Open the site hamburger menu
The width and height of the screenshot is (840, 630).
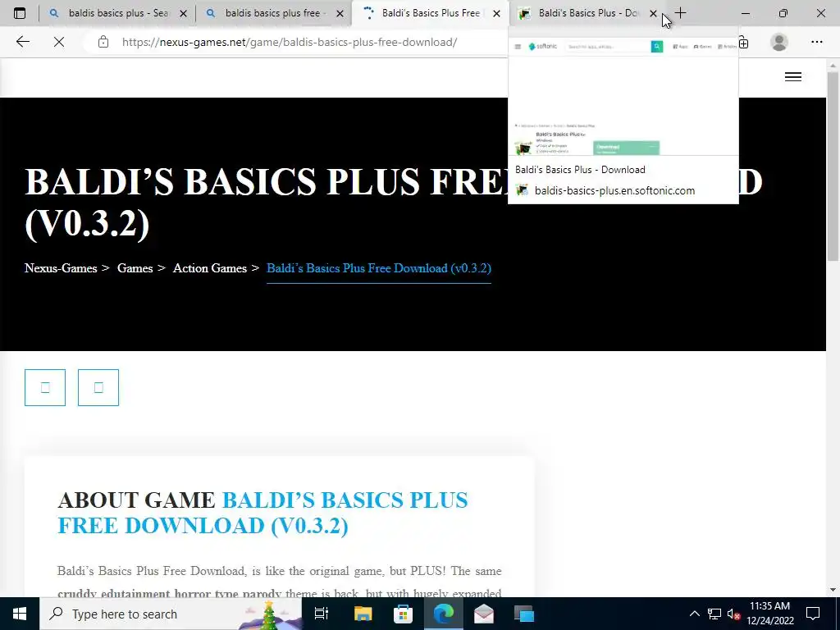[793, 77]
